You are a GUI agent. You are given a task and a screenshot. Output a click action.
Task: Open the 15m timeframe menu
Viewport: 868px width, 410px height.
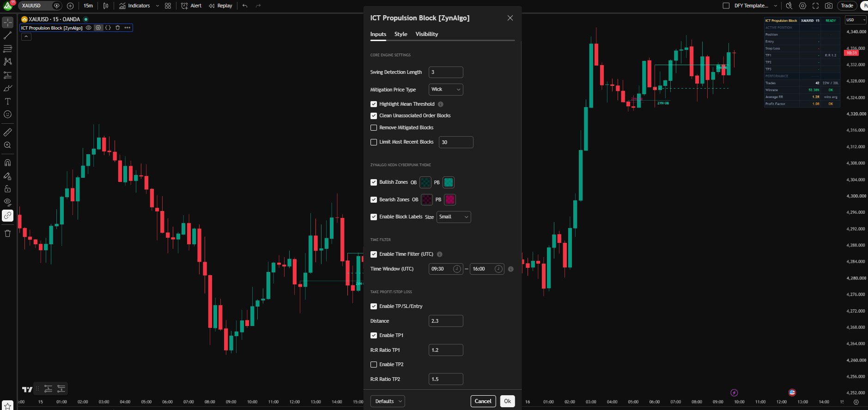(x=88, y=6)
